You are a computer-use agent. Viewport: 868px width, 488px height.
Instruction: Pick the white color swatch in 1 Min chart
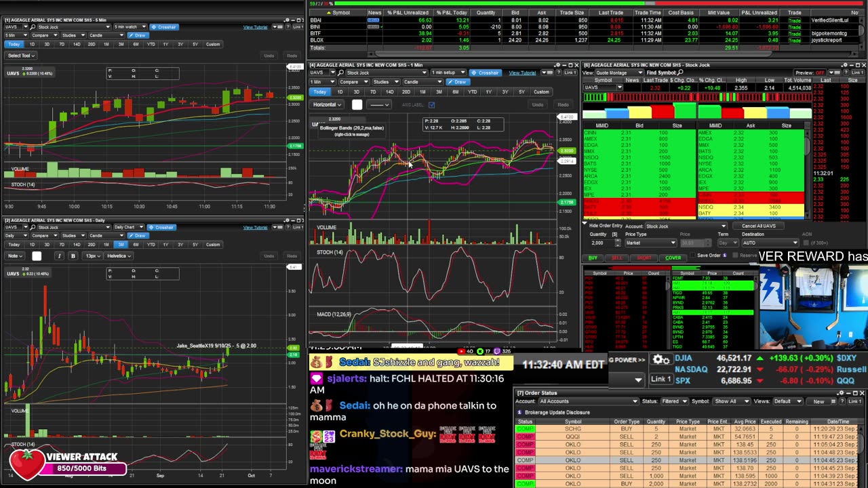point(357,105)
